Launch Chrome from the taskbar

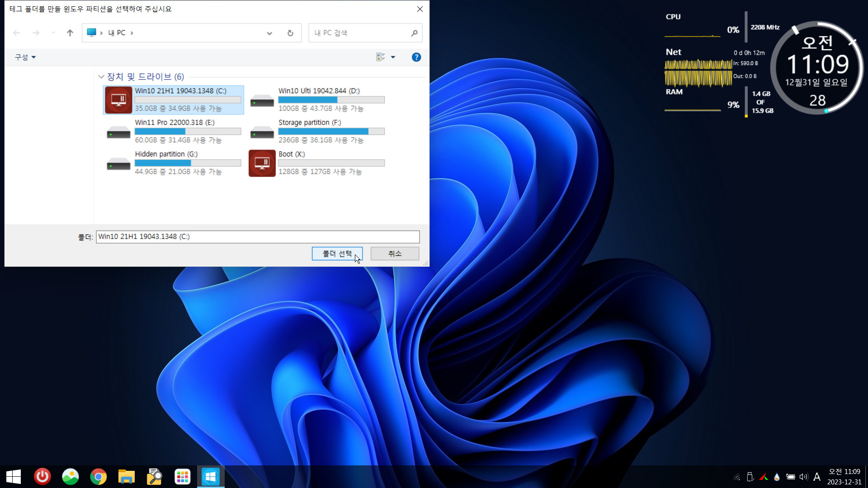pos(99,477)
